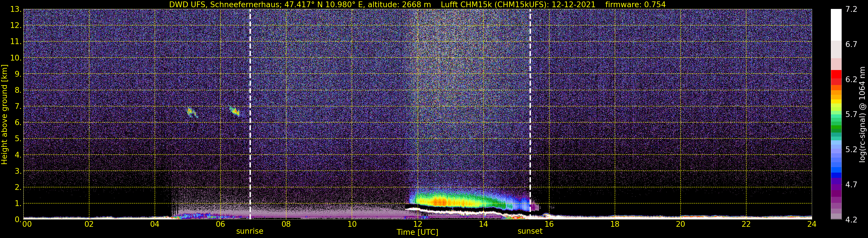Click the "06" hour tick on the time axis
Viewport: 868px width, 238px height.
click(x=220, y=224)
